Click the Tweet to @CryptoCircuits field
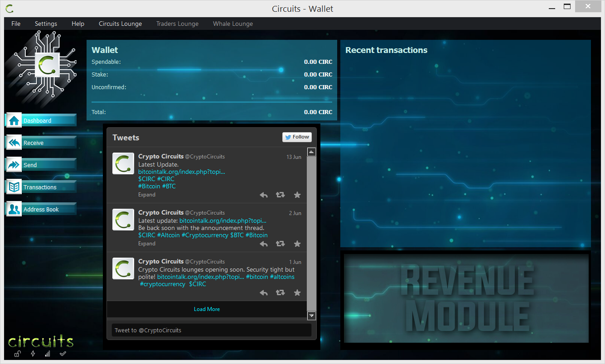This screenshot has height=364, width=605. (x=212, y=330)
